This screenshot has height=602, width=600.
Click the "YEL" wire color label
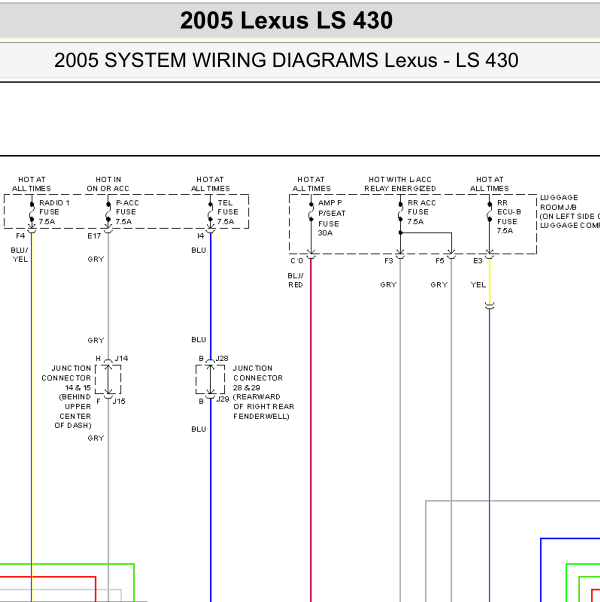478,285
